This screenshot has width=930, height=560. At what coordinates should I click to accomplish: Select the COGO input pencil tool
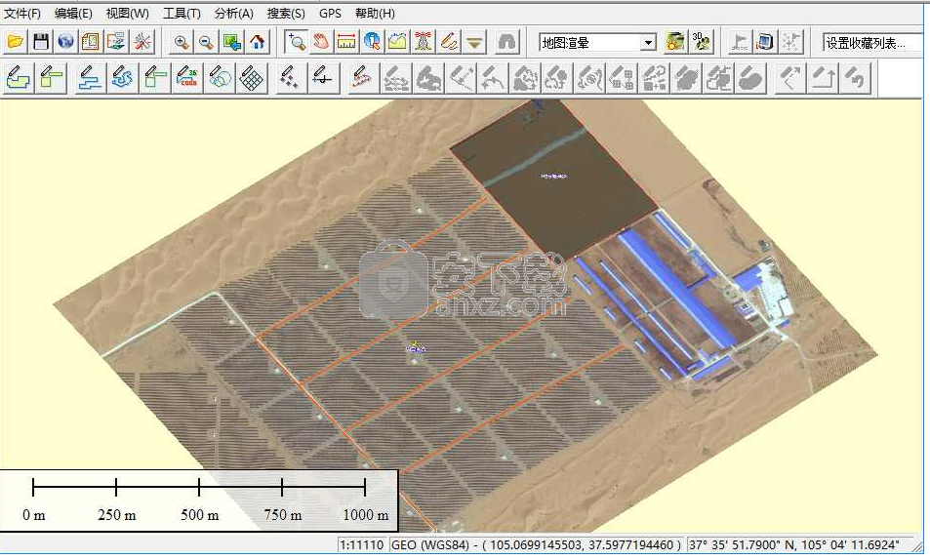[188, 78]
